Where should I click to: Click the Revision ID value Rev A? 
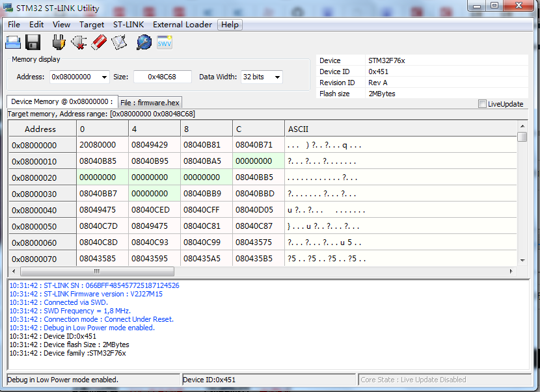(x=377, y=83)
